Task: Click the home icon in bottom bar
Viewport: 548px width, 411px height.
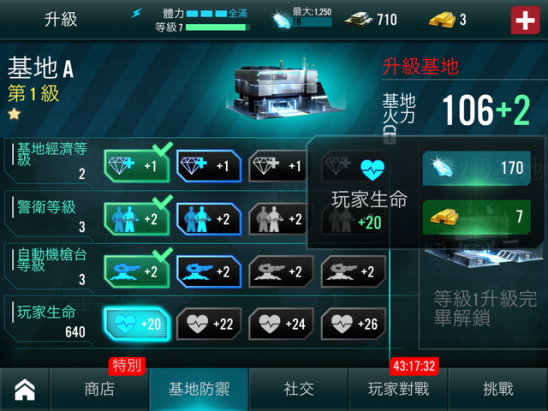Action: pyautogui.click(x=24, y=389)
